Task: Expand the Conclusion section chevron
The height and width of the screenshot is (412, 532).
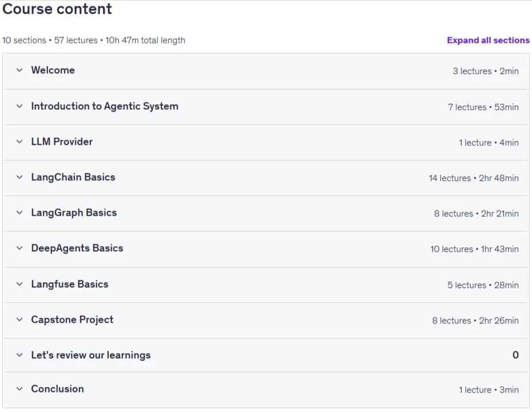Action: 19,389
